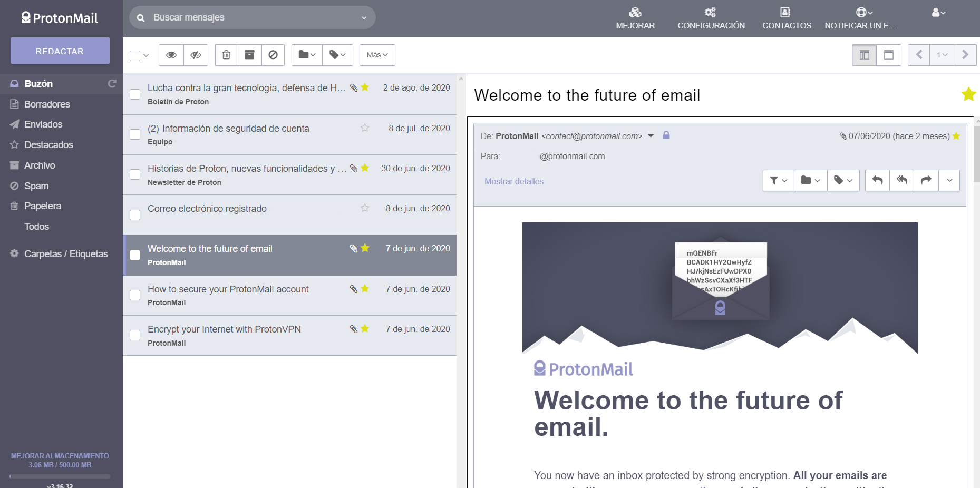Expand advanced search options arrow
Image resolution: width=980 pixels, height=488 pixels.
coord(364,18)
